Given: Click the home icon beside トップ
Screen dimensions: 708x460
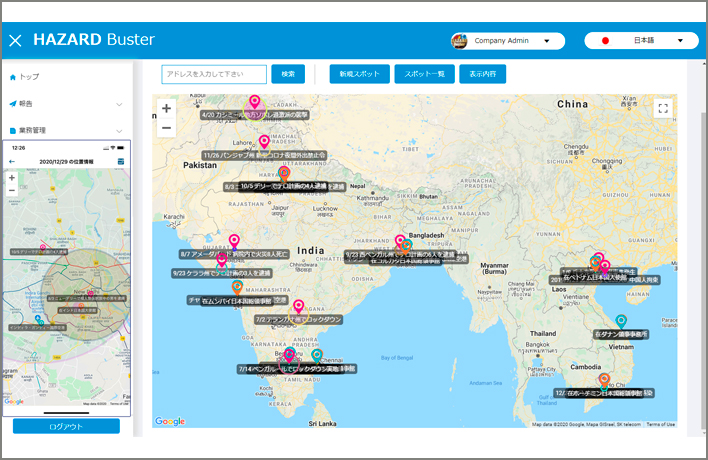Looking at the screenshot, I should pos(13,77).
